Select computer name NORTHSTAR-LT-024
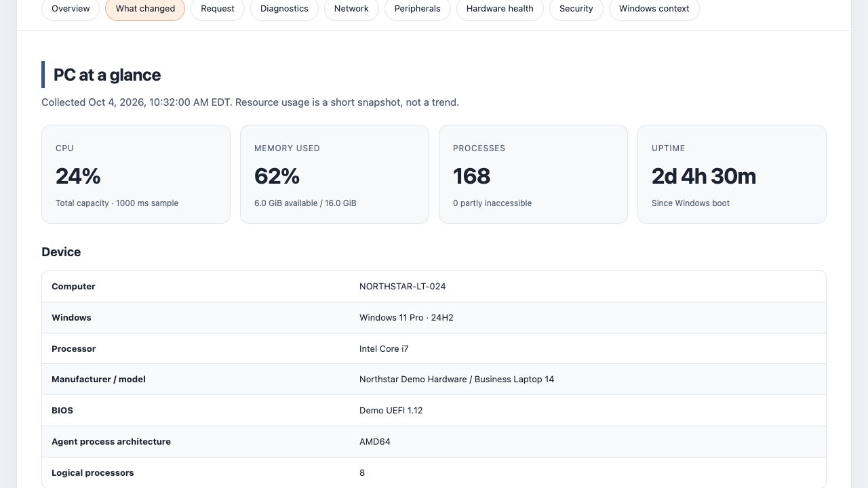This screenshot has width=868, height=488. tap(403, 287)
